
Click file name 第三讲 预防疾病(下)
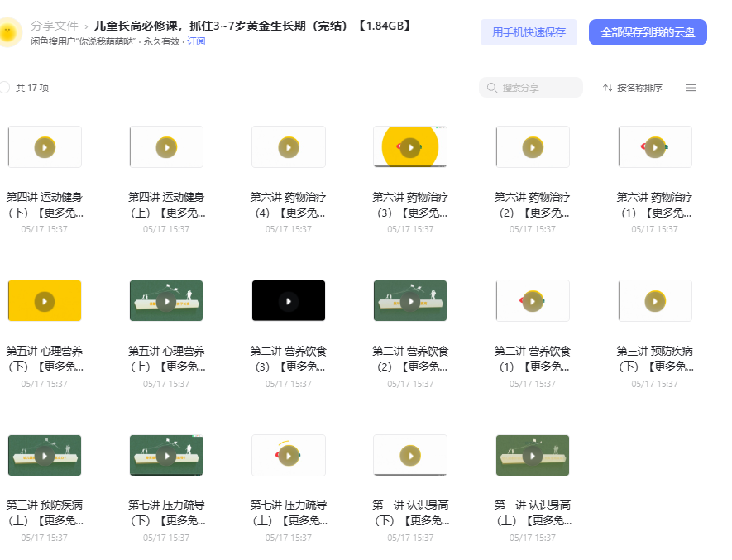655,359
